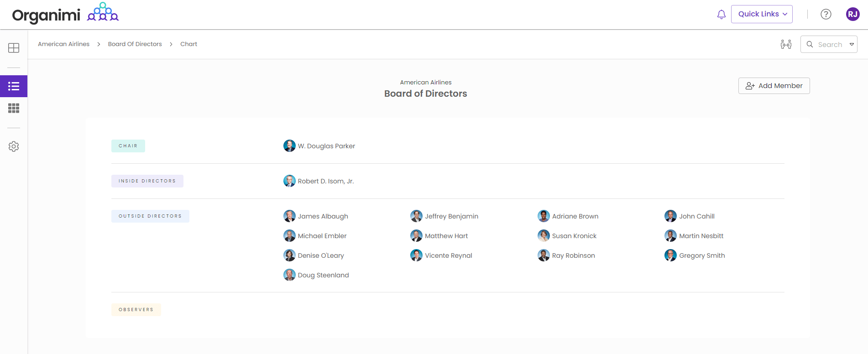
Task: Click the Add Member button
Action: (774, 86)
